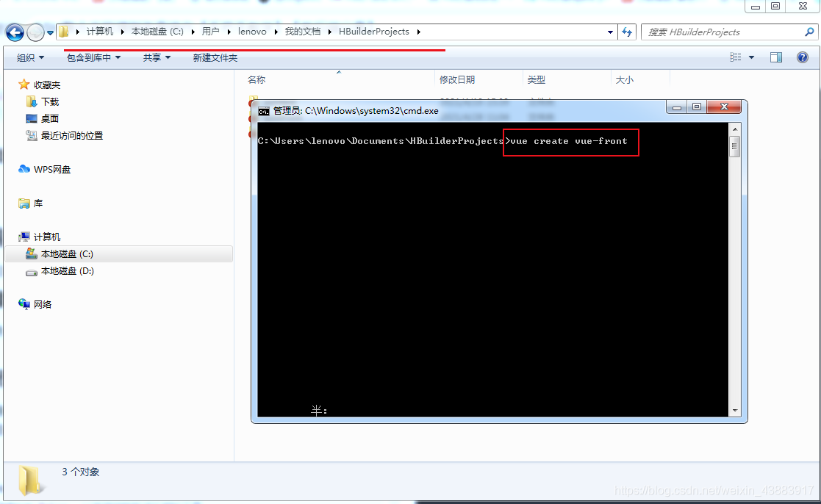Screen dimensions: 821x504
Task: Open the cmd.exe window system menu icon
Action: pyautogui.click(x=264, y=111)
